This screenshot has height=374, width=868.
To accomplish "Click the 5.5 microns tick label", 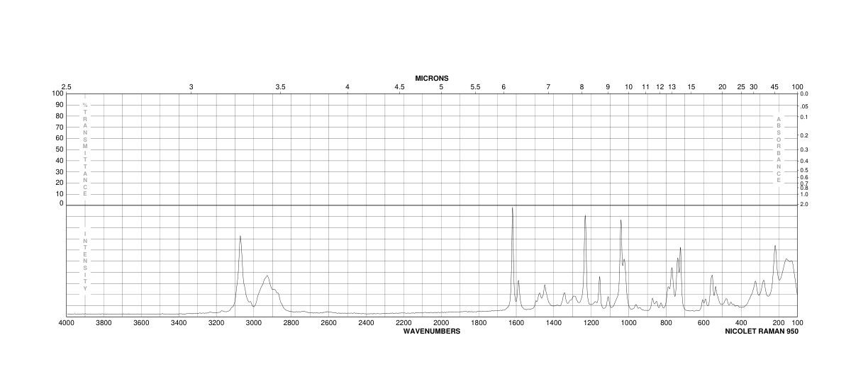I will pyautogui.click(x=475, y=87).
